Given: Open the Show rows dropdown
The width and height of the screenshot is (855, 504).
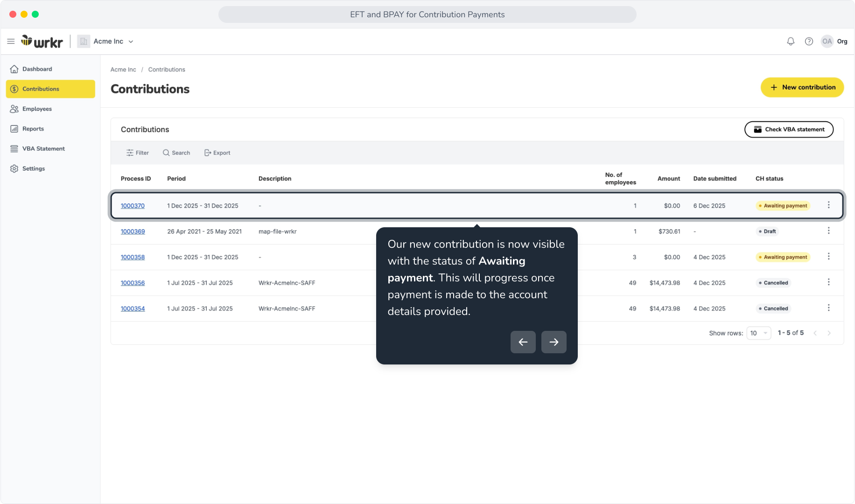Looking at the screenshot, I should tap(759, 333).
